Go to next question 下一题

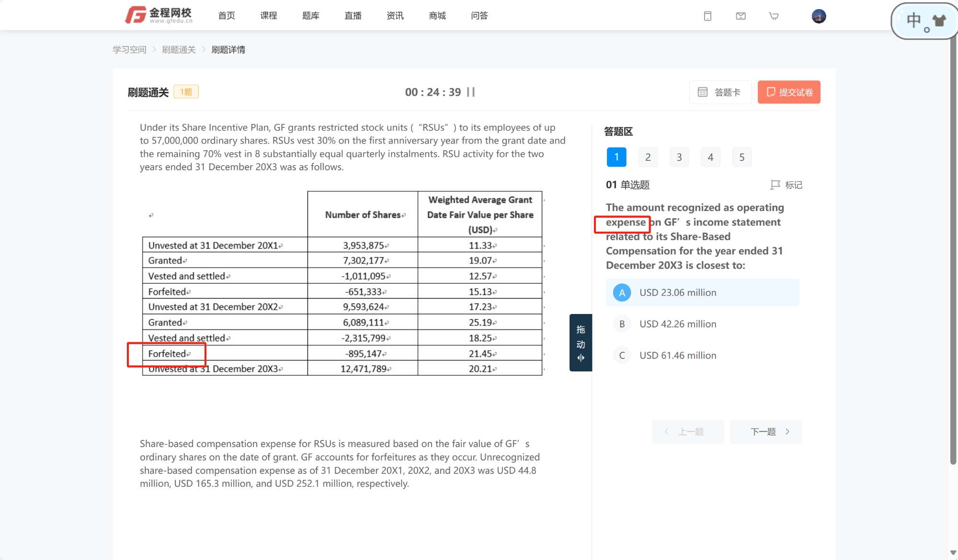765,432
